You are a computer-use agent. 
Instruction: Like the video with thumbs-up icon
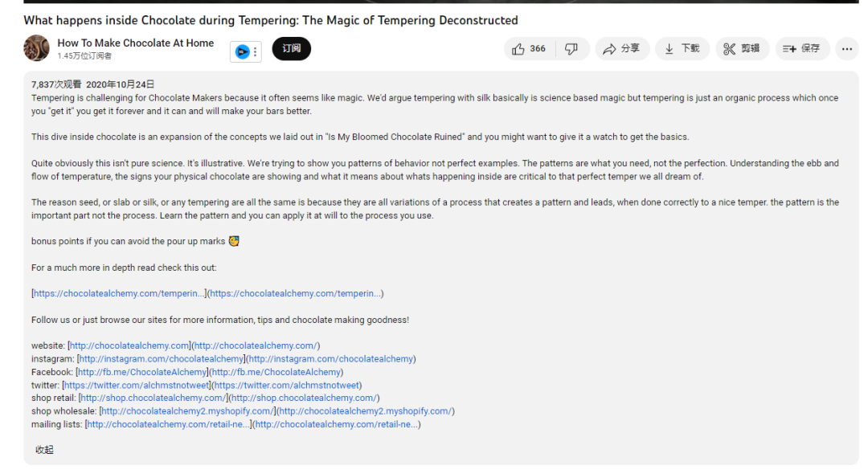coord(529,49)
